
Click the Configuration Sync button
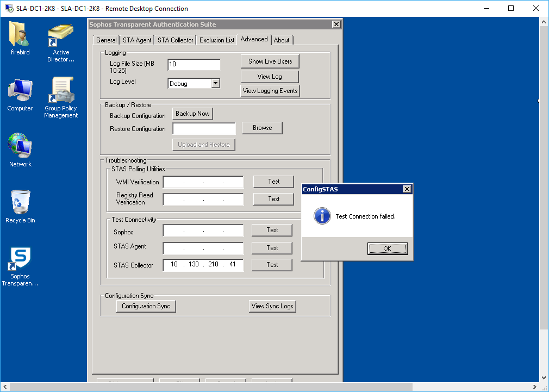(146, 306)
